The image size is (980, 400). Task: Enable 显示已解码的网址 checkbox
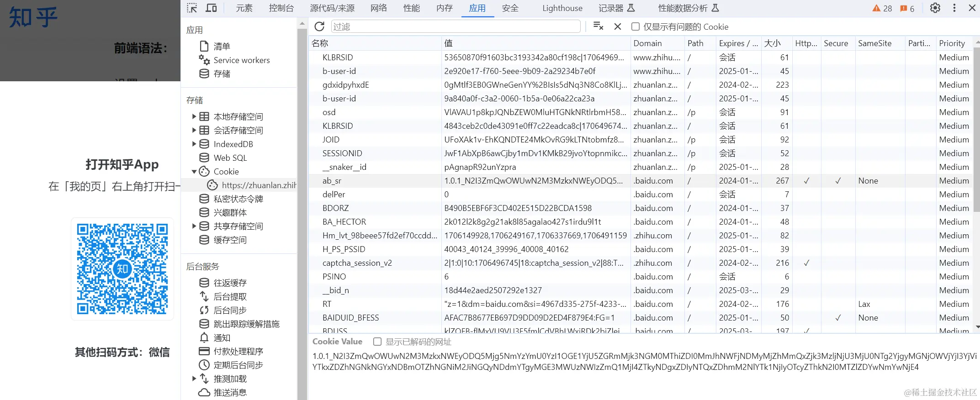click(x=377, y=342)
